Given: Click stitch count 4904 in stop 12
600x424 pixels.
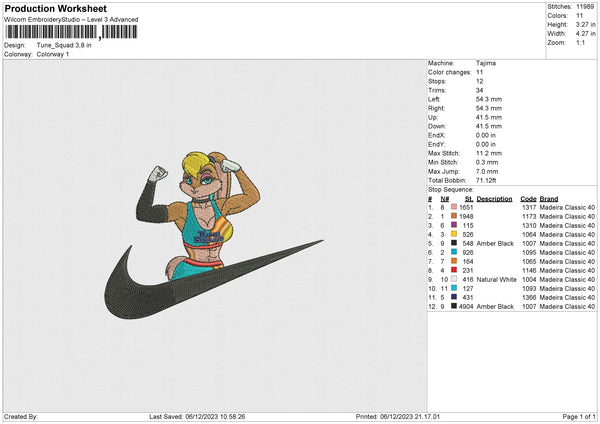Looking at the screenshot, I should [466, 307].
